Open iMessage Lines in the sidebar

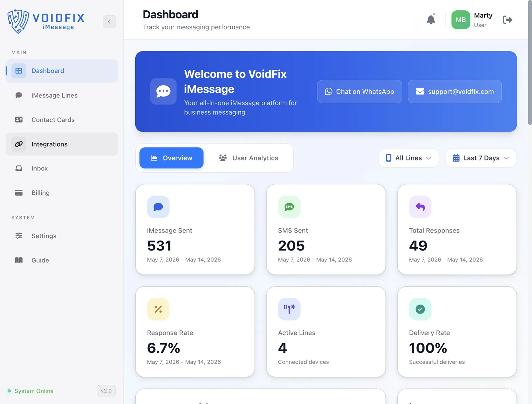click(62, 95)
